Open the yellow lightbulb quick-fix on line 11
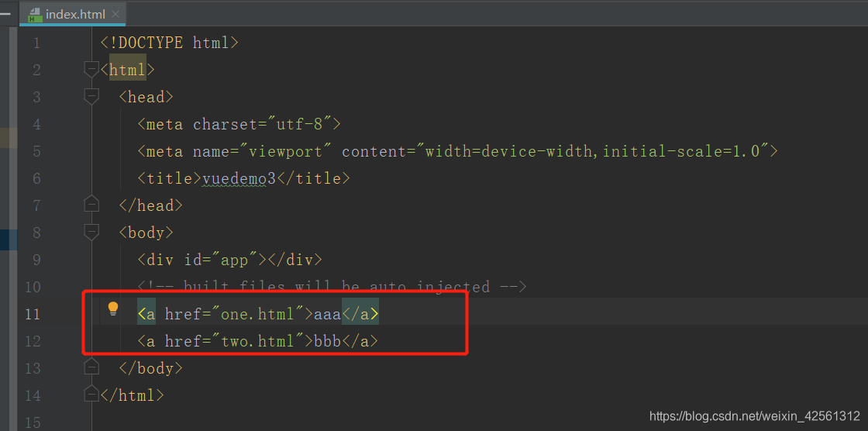The width and height of the screenshot is (868, 431). 113,309
